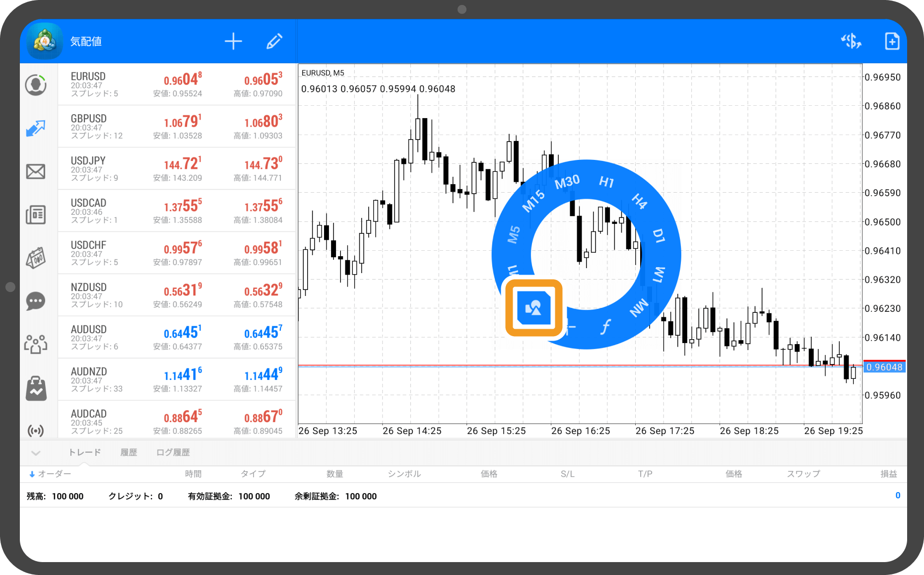This screenshot has width=924, height=575.
Task: Select the AUDNZD quote row
Action: point(177,380)
